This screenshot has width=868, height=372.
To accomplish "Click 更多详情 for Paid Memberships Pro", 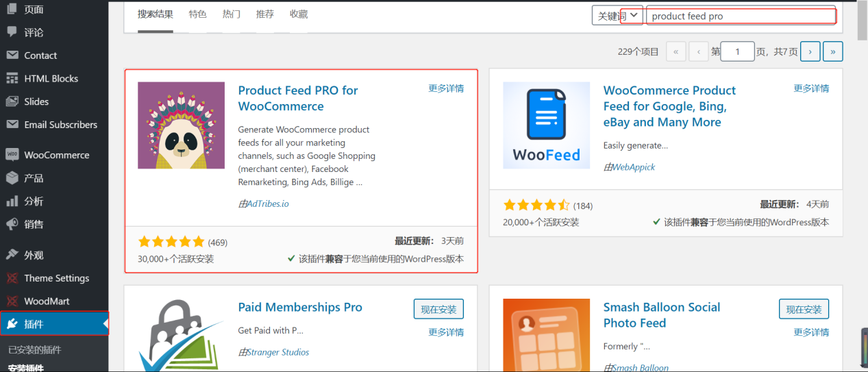I will pyautogui.click(x=446, y=332).
